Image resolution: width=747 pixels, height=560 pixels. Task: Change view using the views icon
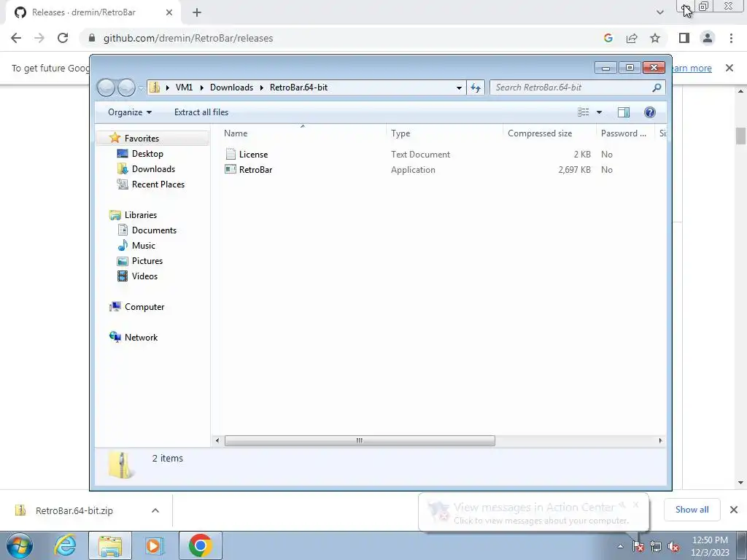[583, 112]
